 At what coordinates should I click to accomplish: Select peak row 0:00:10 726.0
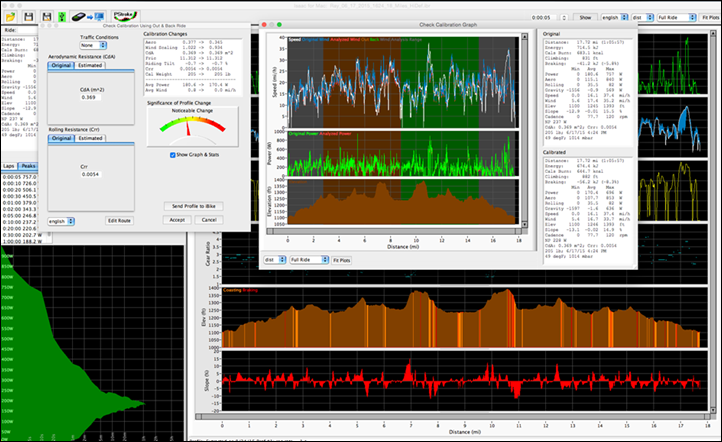(x=19, y=183)
